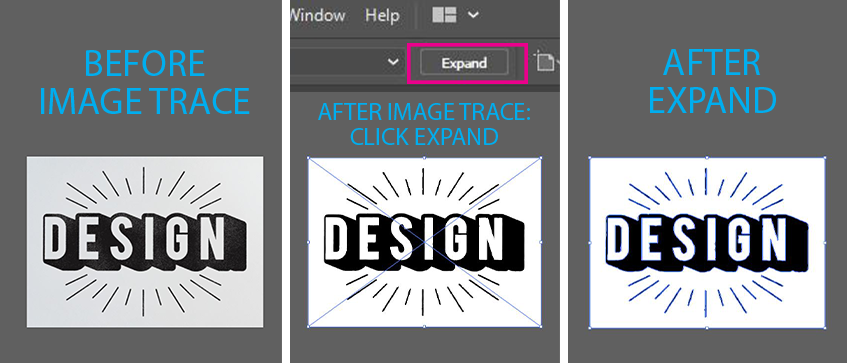Click the Expand button
This screenshot has width=847, height=363.
click(x=464, y=63)
